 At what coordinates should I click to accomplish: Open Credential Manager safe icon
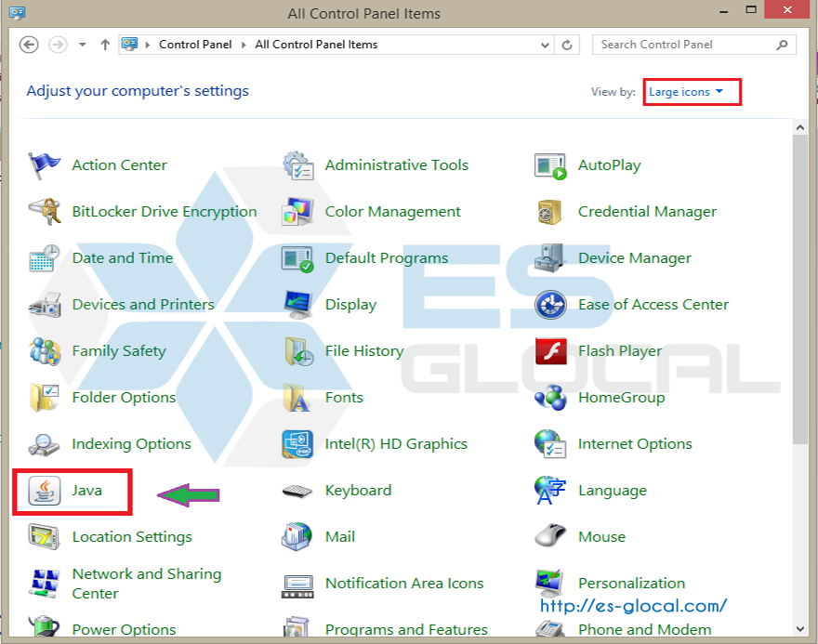point(549,212)
